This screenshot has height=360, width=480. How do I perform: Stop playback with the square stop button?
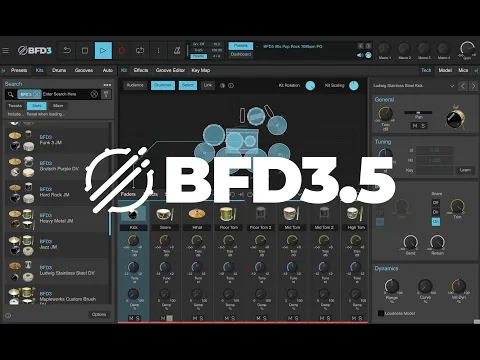point(85,51)
